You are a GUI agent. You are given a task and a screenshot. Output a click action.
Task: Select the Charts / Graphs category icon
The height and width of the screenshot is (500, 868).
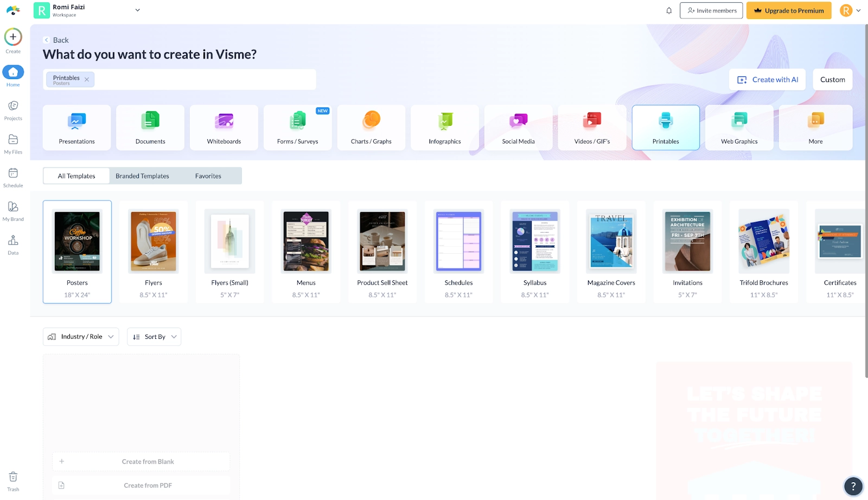pyautogui.click(x=371, y=127)
